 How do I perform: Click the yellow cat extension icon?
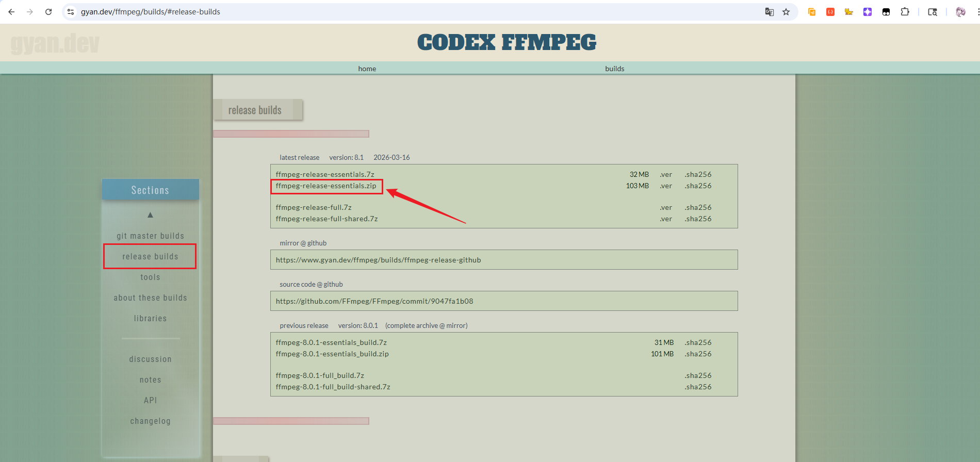pos(848,12)
